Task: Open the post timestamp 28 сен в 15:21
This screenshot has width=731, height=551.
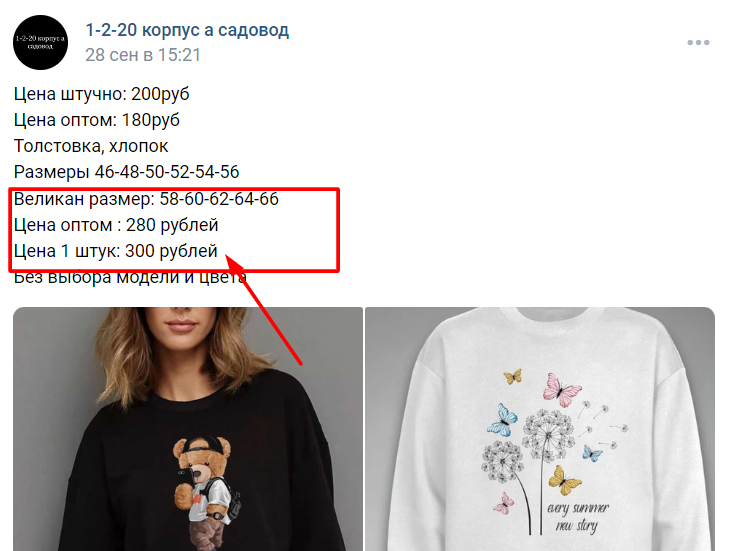Action: (x=143, y=55)
